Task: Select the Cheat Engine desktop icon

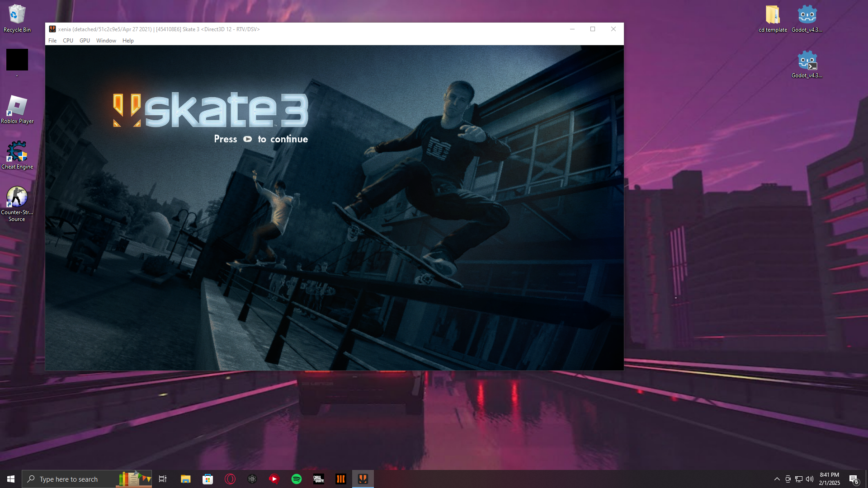Action: tap(17, 155)
